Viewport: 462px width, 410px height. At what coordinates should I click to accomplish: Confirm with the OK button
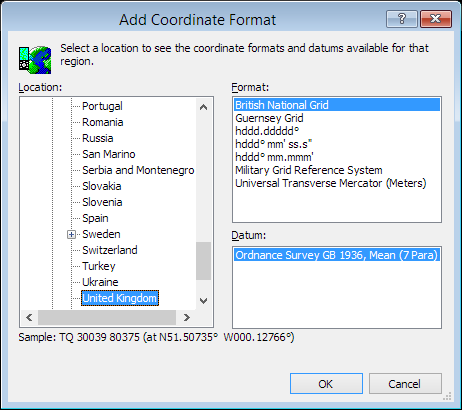click(x=326, y=384)
